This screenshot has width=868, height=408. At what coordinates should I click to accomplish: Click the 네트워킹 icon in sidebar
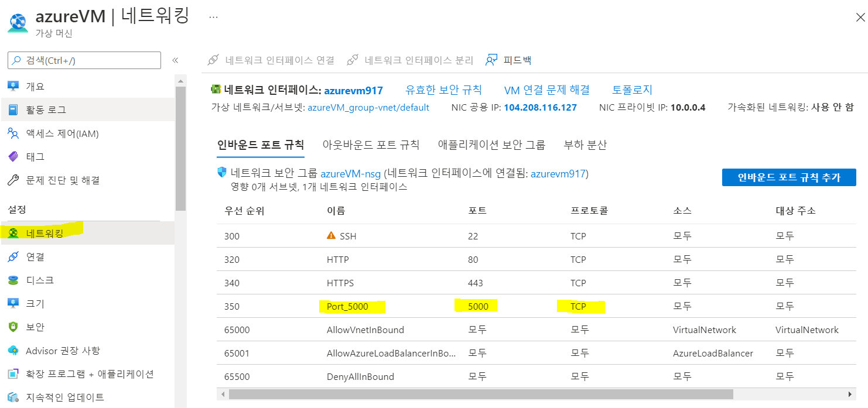(13, 233)
